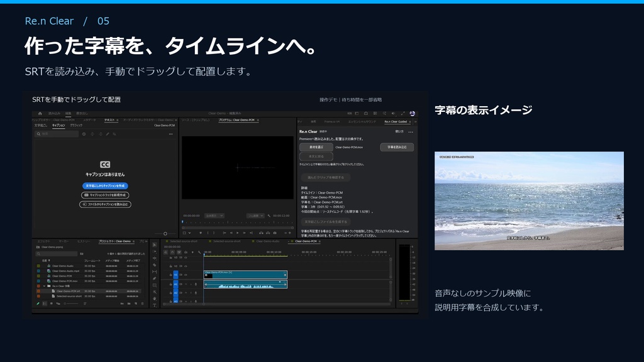Select the Clear-Demo-PCM.mov video clip on V1
The image size is (644, 362).
point(245,275)
